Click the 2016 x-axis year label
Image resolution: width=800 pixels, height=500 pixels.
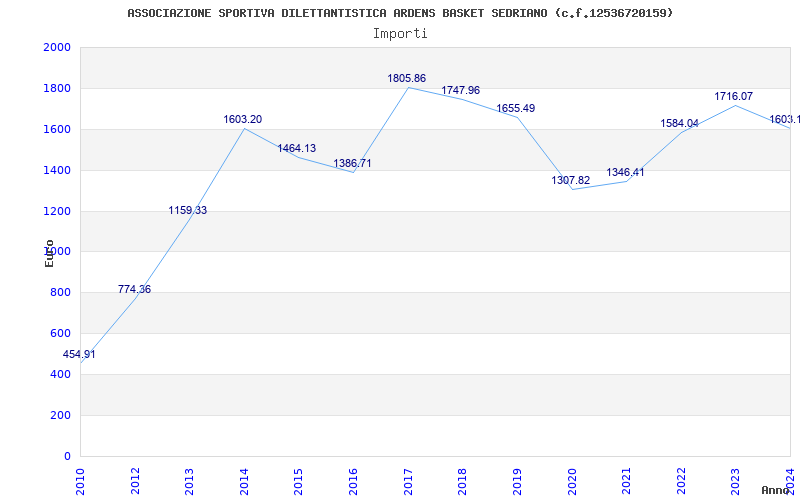coord(353,481)
